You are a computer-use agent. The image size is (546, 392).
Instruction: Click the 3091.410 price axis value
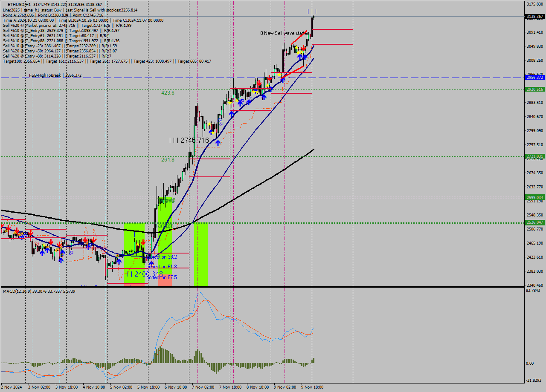click(x=534, y=32)
